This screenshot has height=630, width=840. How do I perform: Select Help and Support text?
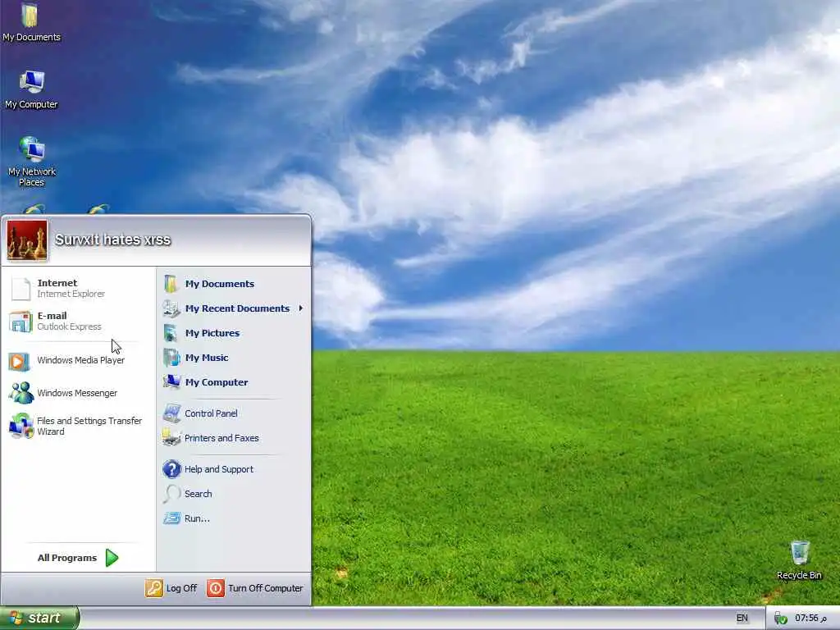point(219,469)
